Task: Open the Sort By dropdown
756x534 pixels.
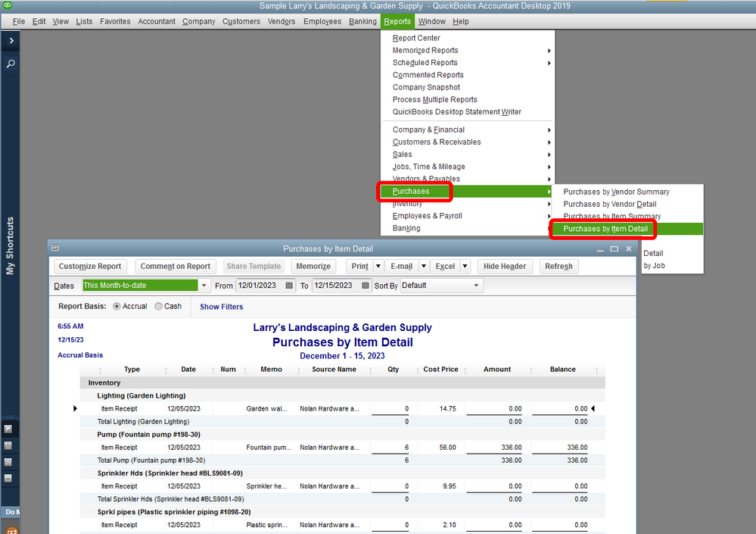Action: coord(476,286)
